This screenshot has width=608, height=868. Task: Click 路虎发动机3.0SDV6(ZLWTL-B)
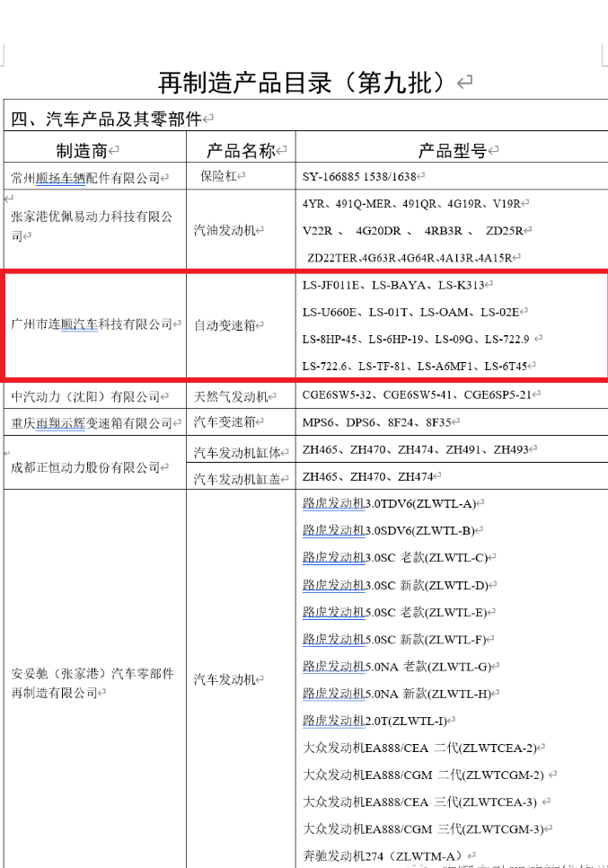388,530
